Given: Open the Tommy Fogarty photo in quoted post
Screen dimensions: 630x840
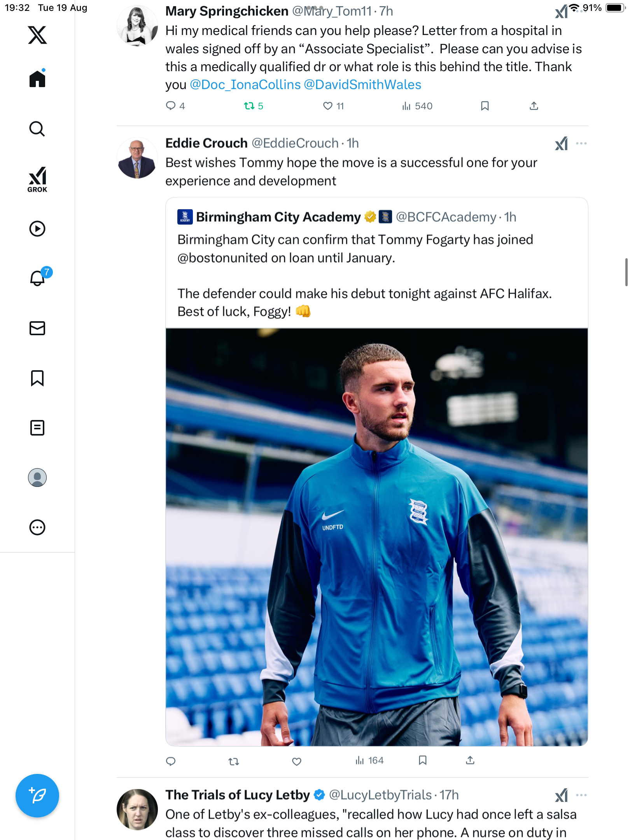Looking at the screenshot, I should (x=376, y=537).
